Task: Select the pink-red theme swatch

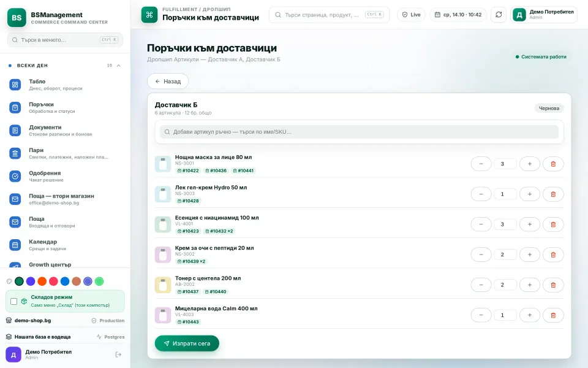Action: [54, 282]
